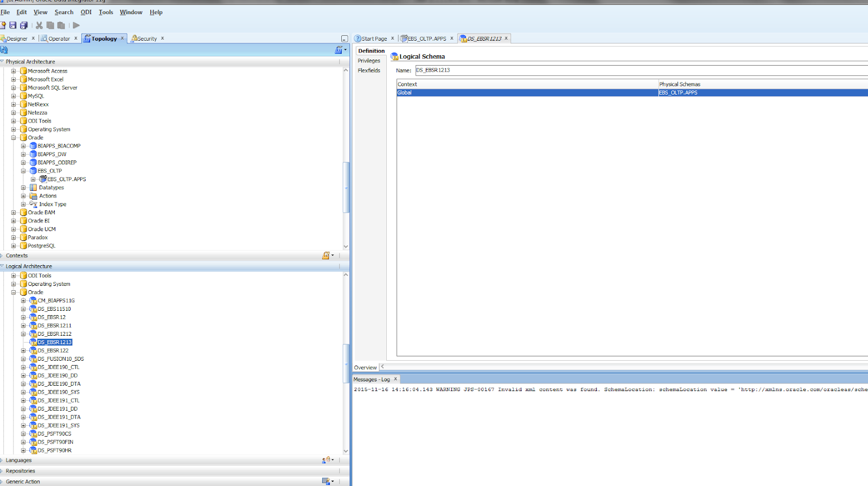The height and width of the screenshot is (486, 868).
Task: Open the Languages section new-item dropdown
Action: click(328, 460)
